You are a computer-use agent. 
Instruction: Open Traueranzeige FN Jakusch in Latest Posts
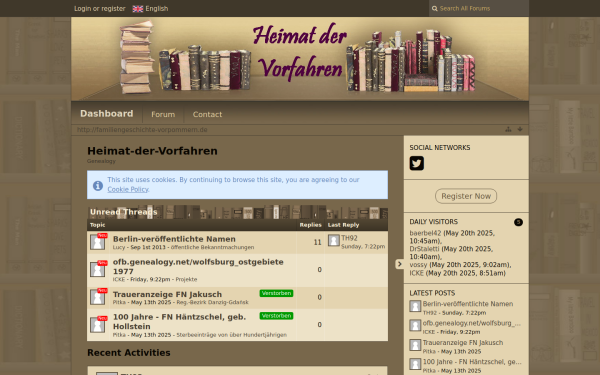pyautogui.click(x=463, y=343)
